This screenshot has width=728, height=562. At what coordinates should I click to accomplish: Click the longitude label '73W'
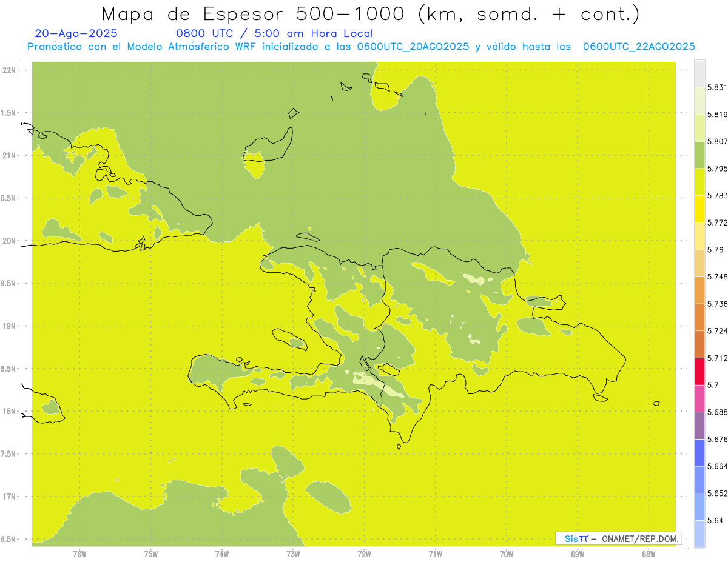click(x=293, y=554)
